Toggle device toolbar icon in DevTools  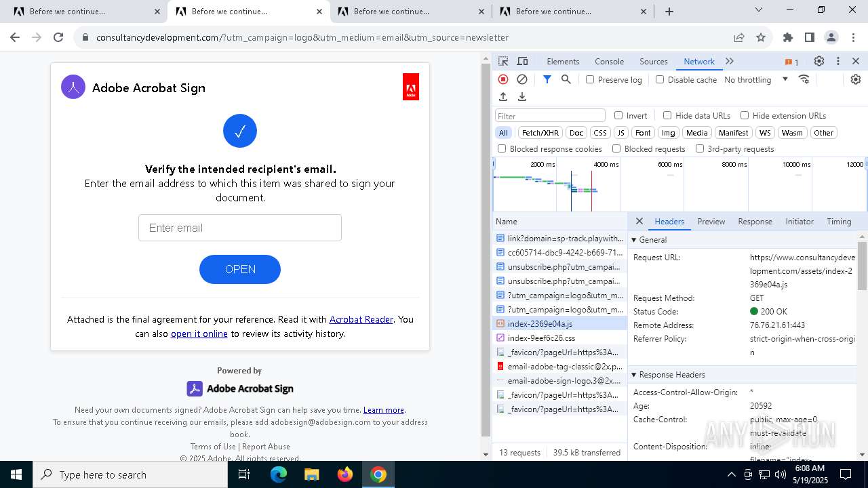point(522,61)
